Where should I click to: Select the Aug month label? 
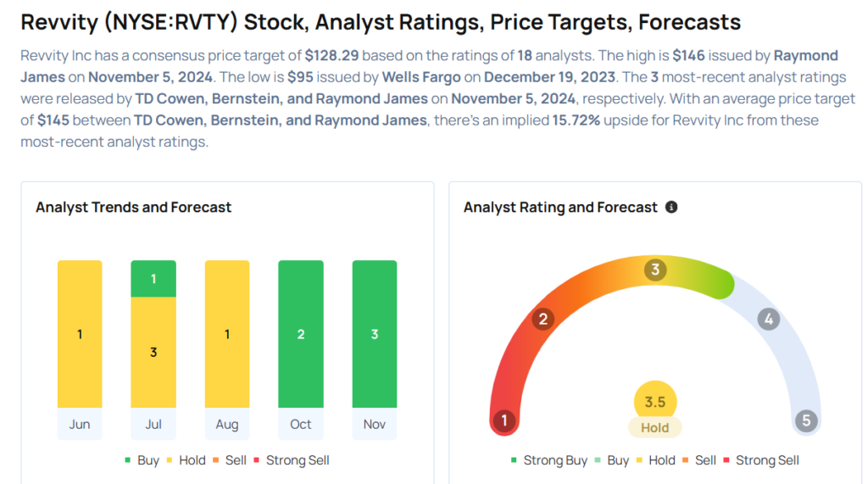pyautogui.click(x=227, y=424)
